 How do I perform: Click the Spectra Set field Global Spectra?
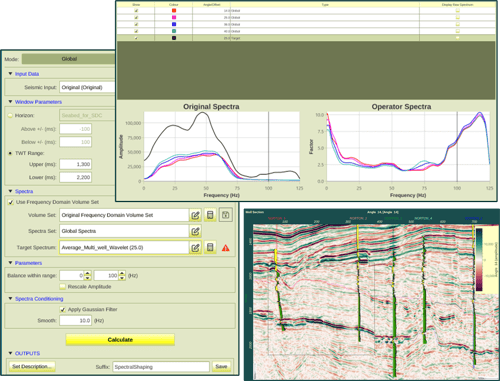coord(124,231)
